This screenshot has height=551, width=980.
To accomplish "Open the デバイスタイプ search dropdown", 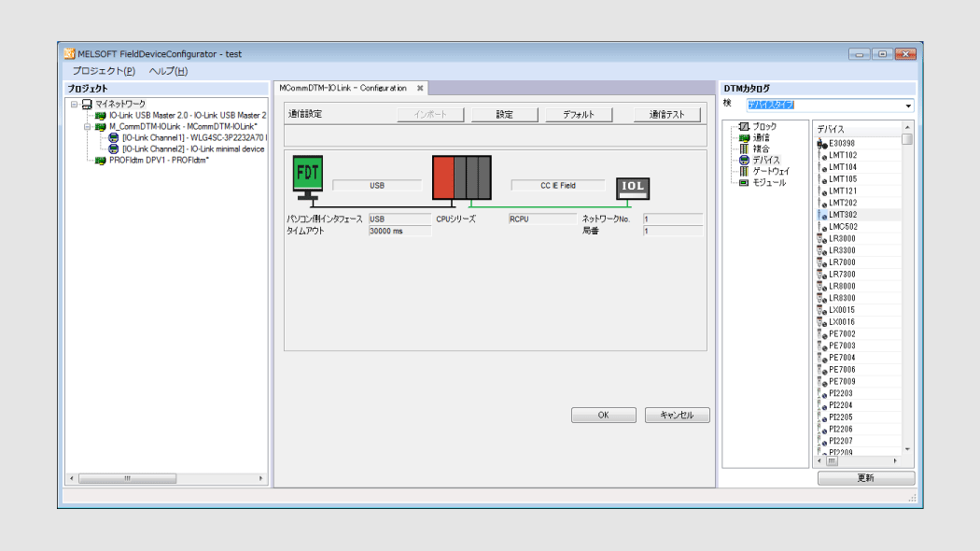I will pos(908,106).
